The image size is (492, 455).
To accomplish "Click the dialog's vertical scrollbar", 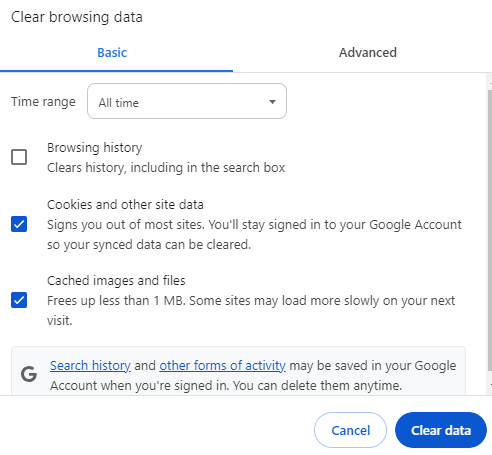I will [489, 230].
